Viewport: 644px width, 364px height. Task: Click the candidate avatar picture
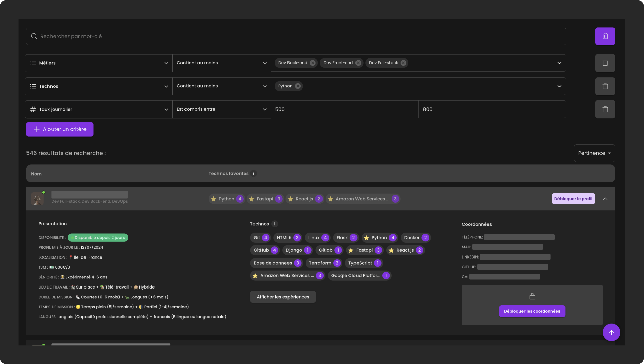(x=37, y=199)
